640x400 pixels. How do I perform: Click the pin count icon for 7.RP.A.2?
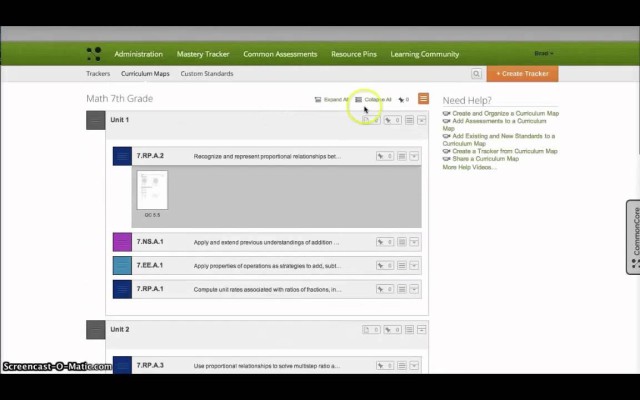click(384, 156)
